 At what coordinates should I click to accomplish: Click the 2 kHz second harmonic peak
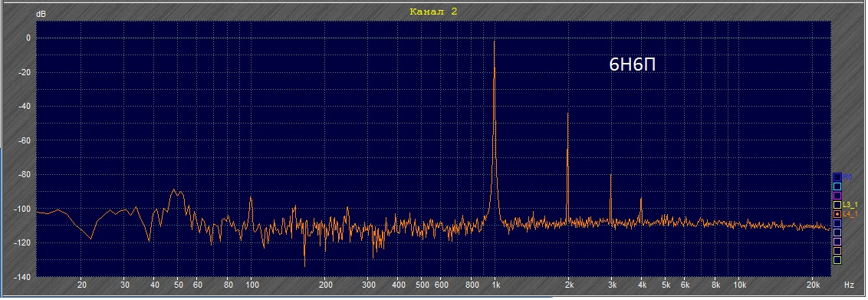[x=568, y=114]
